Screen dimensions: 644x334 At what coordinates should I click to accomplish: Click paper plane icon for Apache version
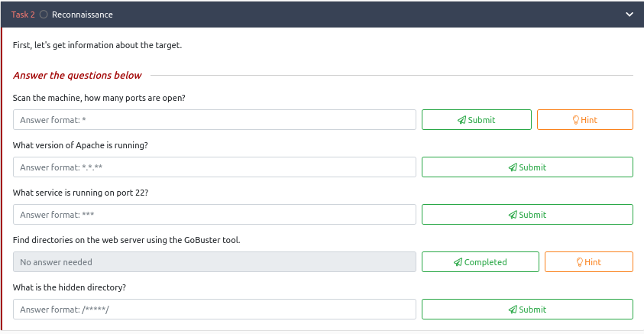click(x=513, y=167)
